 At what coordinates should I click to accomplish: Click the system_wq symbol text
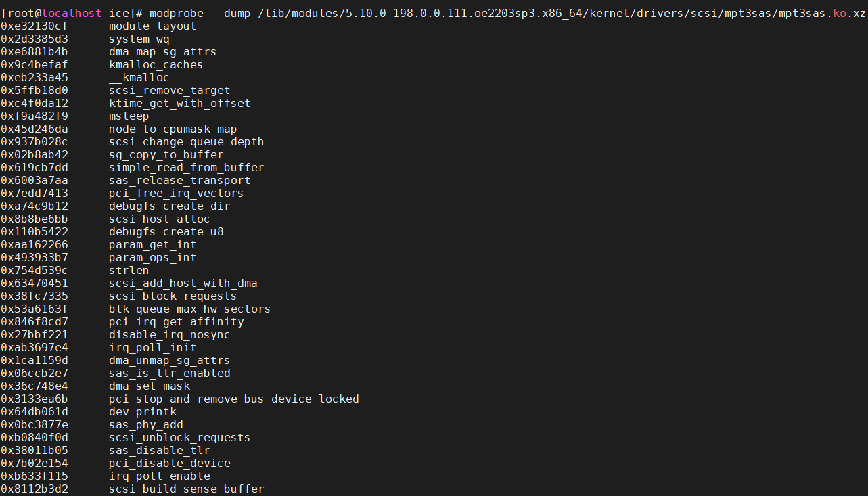[x=139, y=39]
